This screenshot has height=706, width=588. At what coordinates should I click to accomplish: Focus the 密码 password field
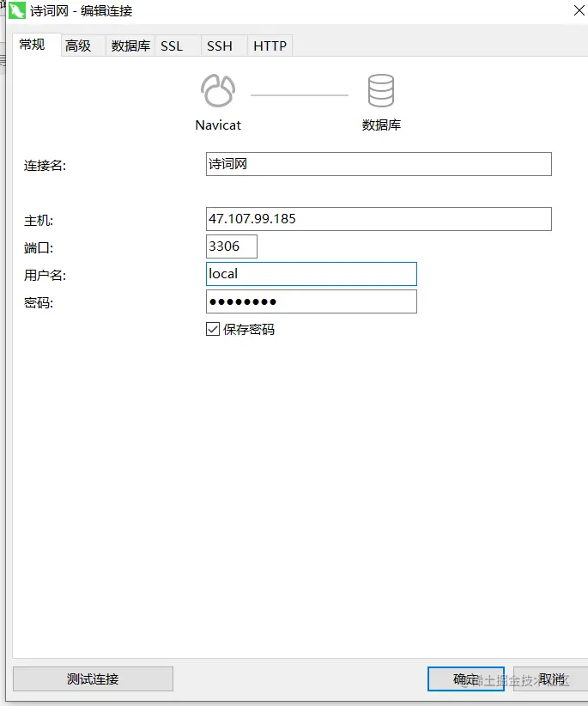[x=312, y=301]
